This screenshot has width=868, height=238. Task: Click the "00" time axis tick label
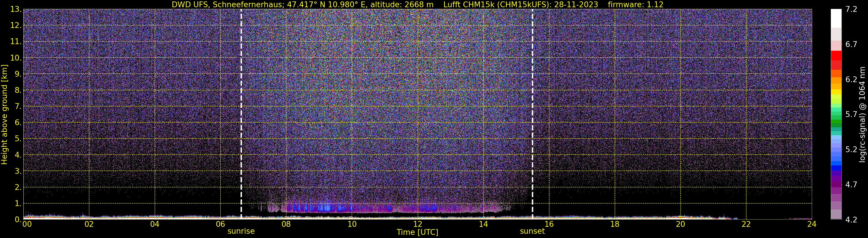coord(27,224)
